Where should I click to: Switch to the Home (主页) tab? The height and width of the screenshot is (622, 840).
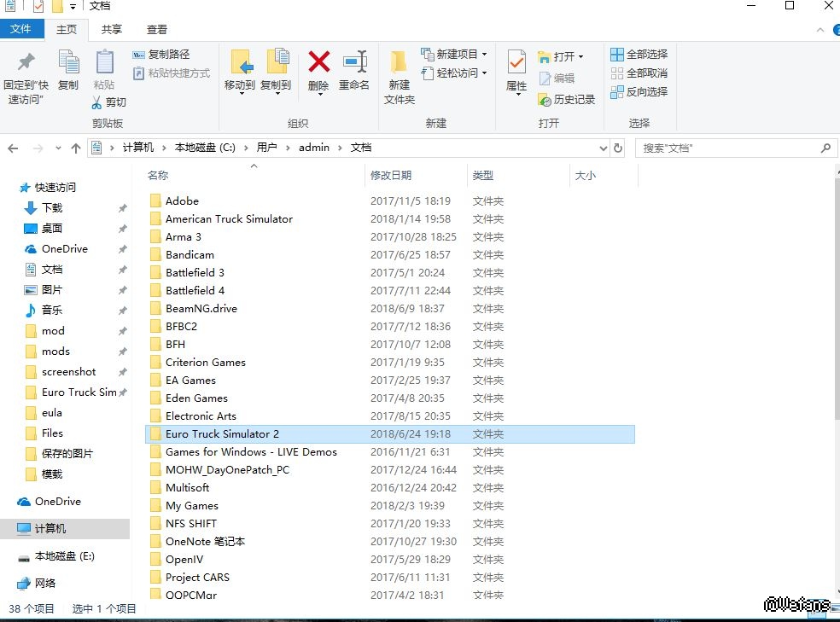67,30
